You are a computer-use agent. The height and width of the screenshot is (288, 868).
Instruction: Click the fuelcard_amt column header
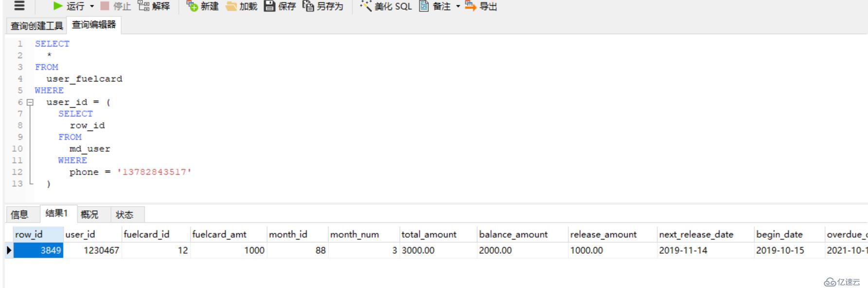pos(219,235)
